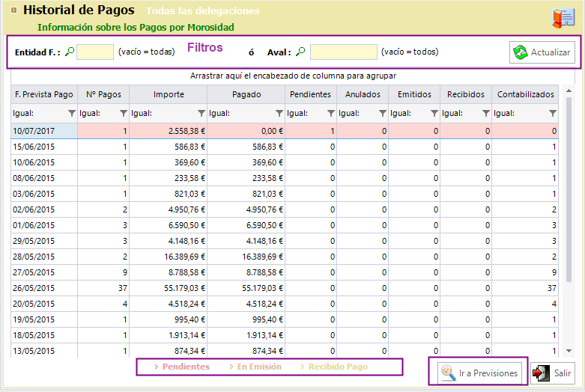Open filter funnel for Importe column

(x=201, y=113)
